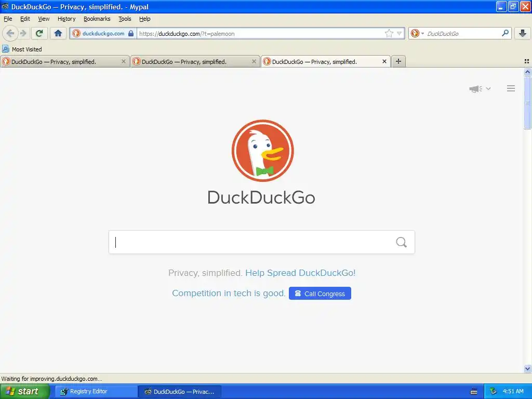
Task: Close the second DuckDuckGo tab
Action: tap(254, 61)
